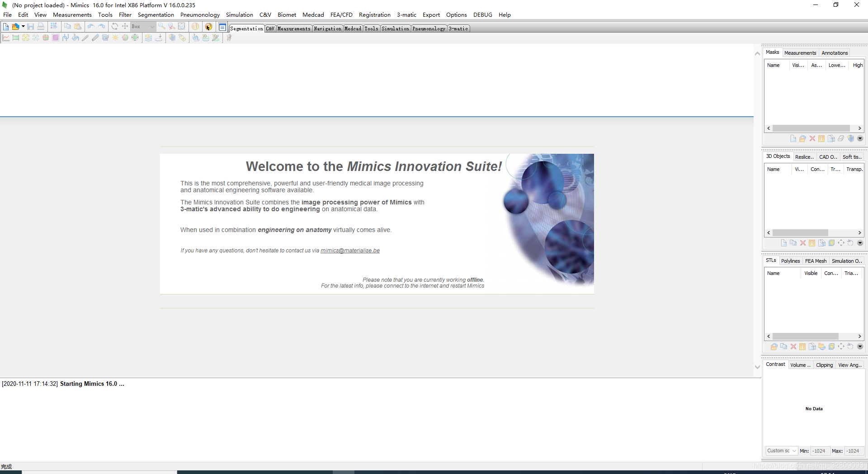
Task: Click the Max contrast value field
Action: click(x=854, y=451)
